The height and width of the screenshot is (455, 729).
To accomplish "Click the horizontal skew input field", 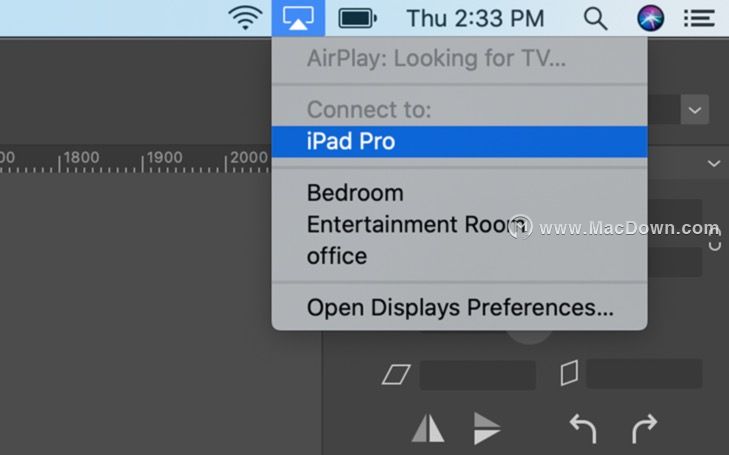I will click(x=478, y=375).
